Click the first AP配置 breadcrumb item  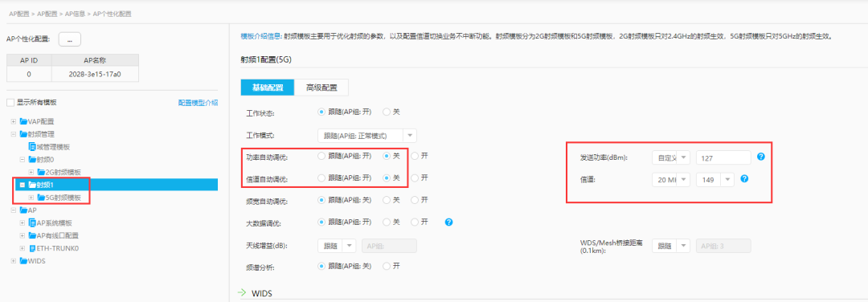[x=18, y=14]
